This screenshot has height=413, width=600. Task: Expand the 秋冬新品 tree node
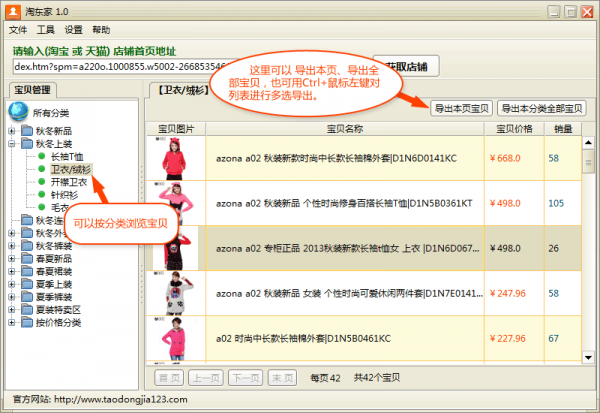(12, 131)
